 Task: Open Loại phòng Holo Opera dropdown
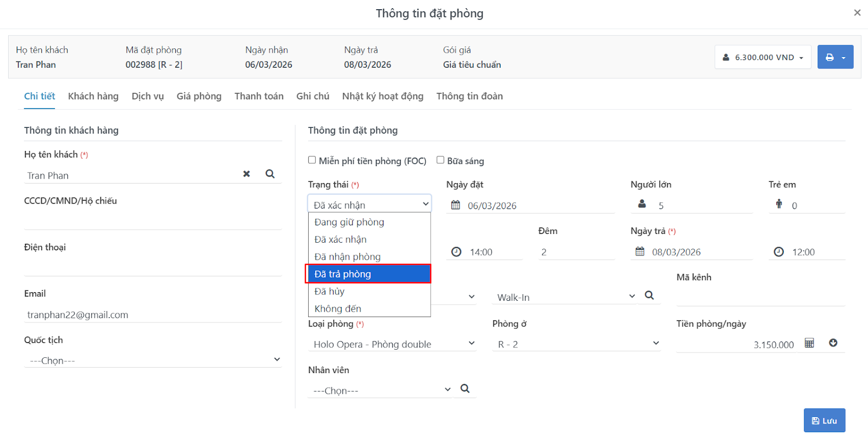392,344
